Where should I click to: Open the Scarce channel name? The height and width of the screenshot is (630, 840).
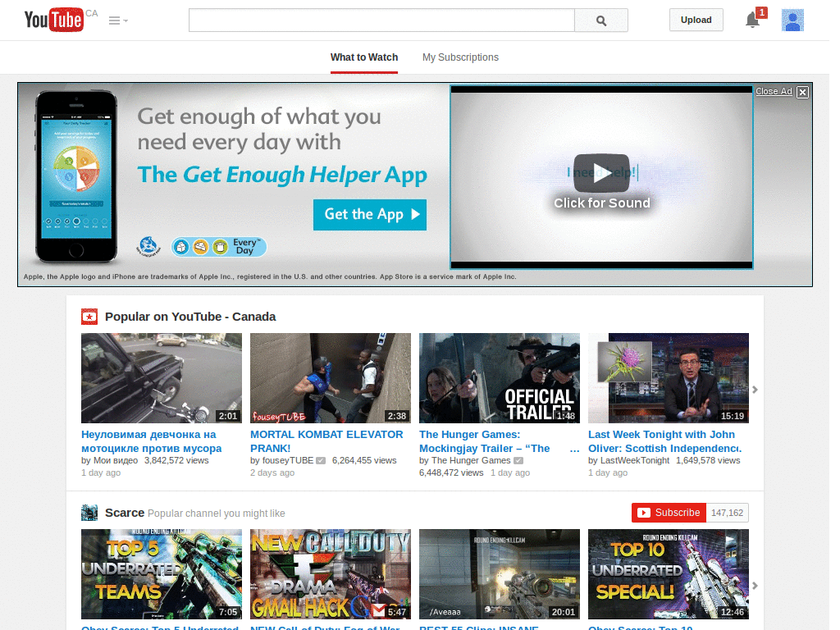pyautogui.click(x=125, y=513)
